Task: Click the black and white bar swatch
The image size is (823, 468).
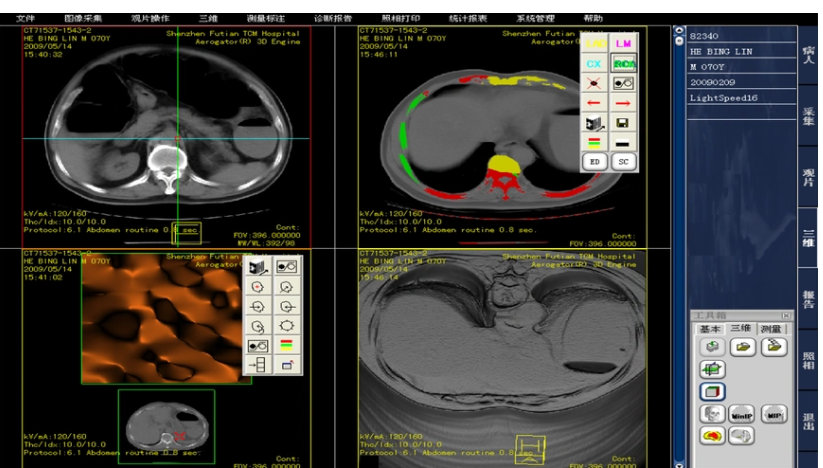Action: 624,142
